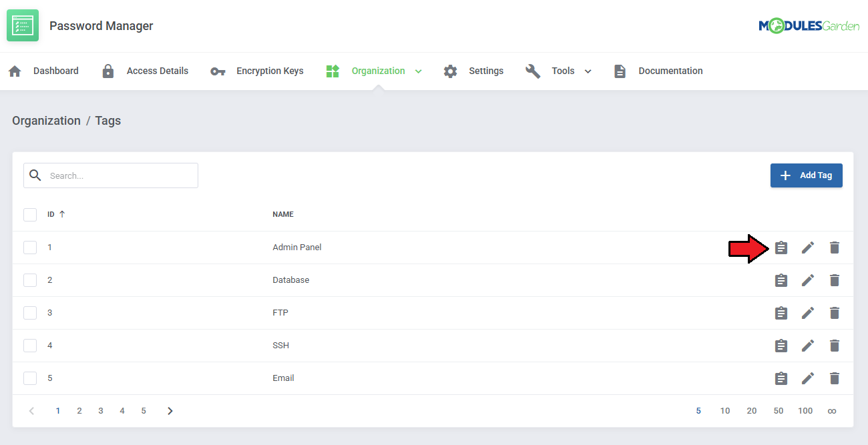
Task: Show unlimited entries per page
Action: pyautogui.click(x=832, y=411)
